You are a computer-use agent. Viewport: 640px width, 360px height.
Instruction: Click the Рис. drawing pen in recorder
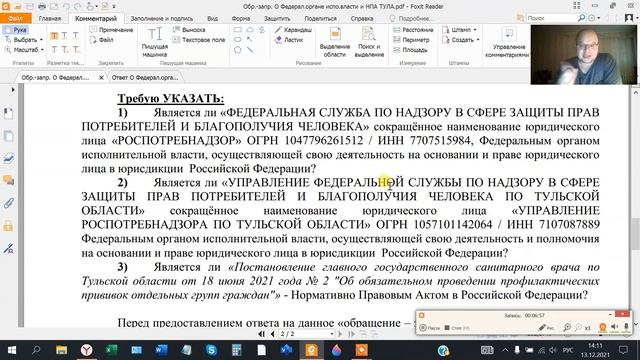point(546,327)
